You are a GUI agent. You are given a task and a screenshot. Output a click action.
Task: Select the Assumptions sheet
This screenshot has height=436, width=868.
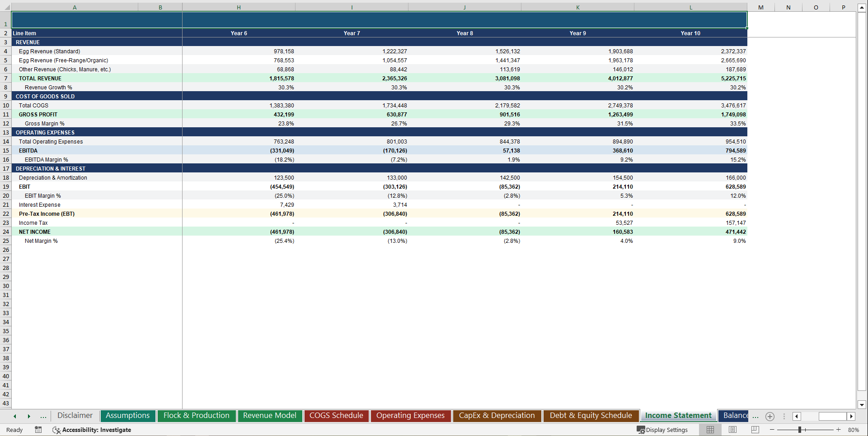128,416
